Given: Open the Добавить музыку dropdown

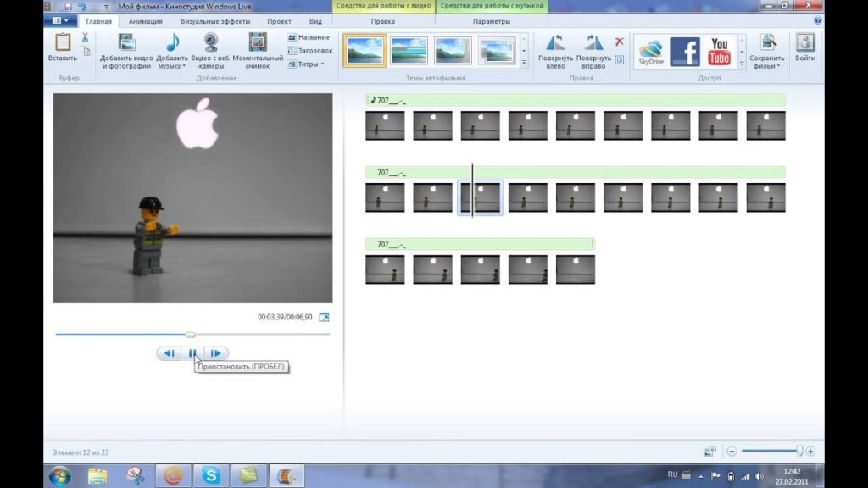Looking at the screenshot, I should tap(173, 66).
